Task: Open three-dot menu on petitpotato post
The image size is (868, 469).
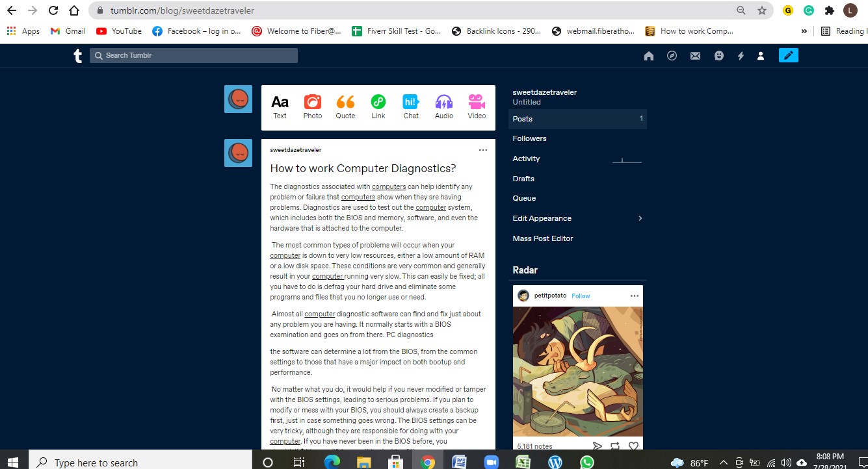Action: point(634,296)
